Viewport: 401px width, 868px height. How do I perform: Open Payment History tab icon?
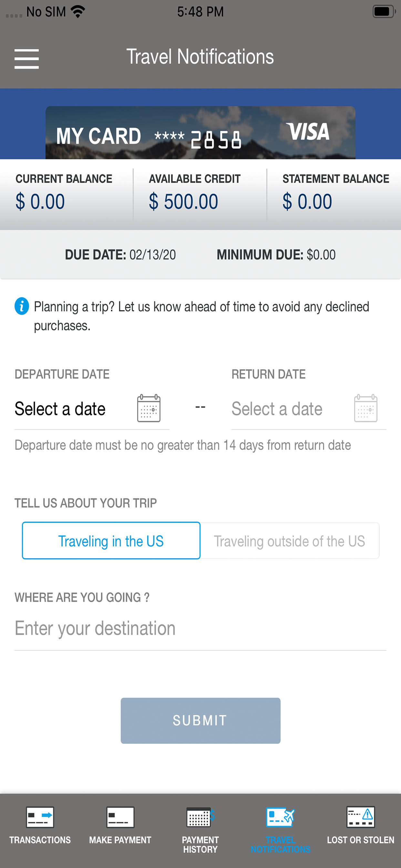[x=200, y=817]
